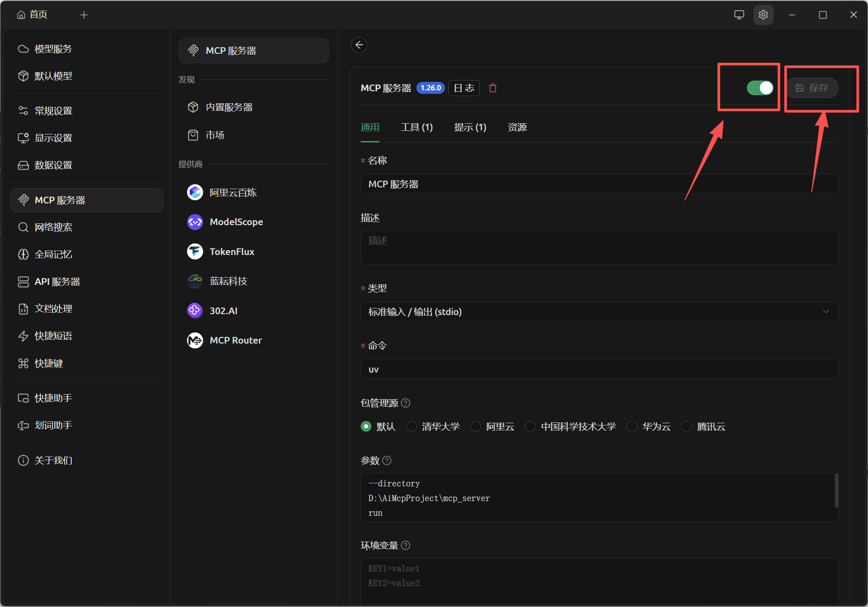
Task: Browse the MCP 市场 (marketplace)
Action: coord(215,135)
